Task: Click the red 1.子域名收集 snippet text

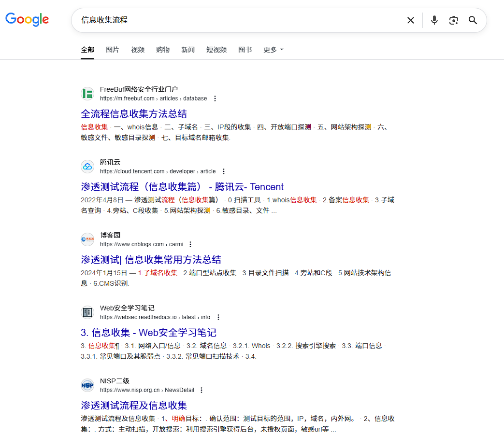Action: pos(158,273)
